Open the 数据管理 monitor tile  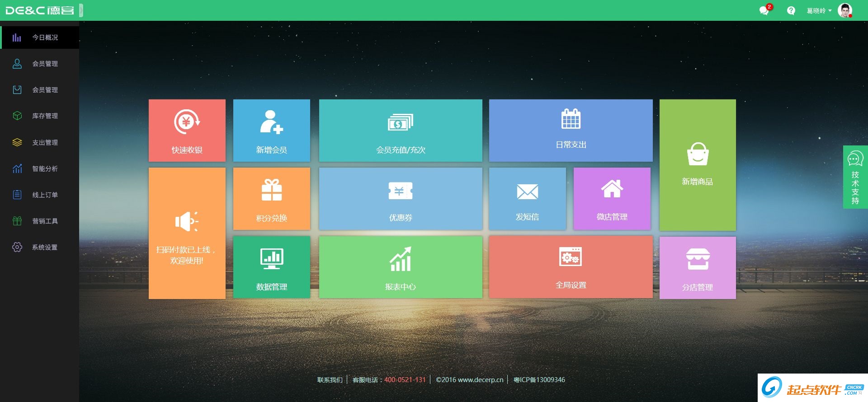pyautogui.click(x=272, y=267)
